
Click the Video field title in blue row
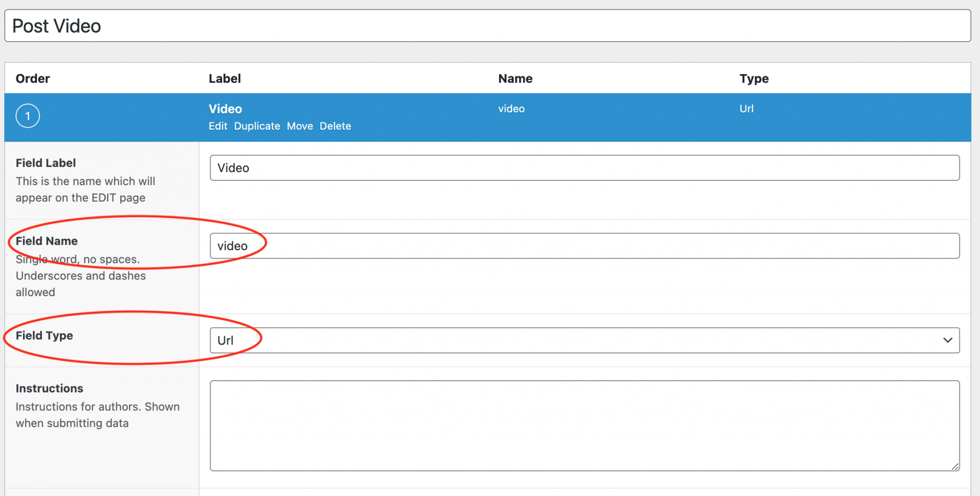click(225, 109)
